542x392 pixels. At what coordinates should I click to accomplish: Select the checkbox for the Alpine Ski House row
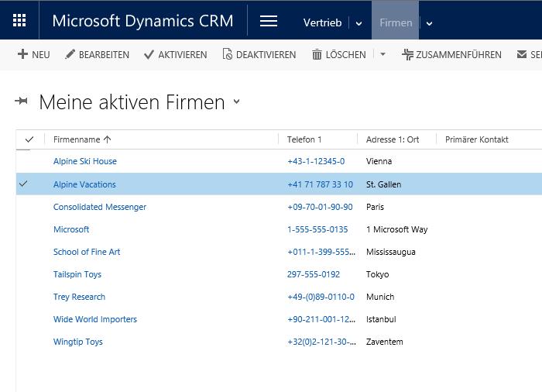click(23, 161)
